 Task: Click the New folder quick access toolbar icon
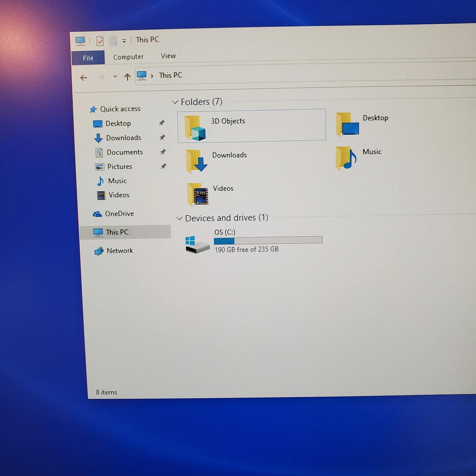pyautogui.click(x=113, y=41)
